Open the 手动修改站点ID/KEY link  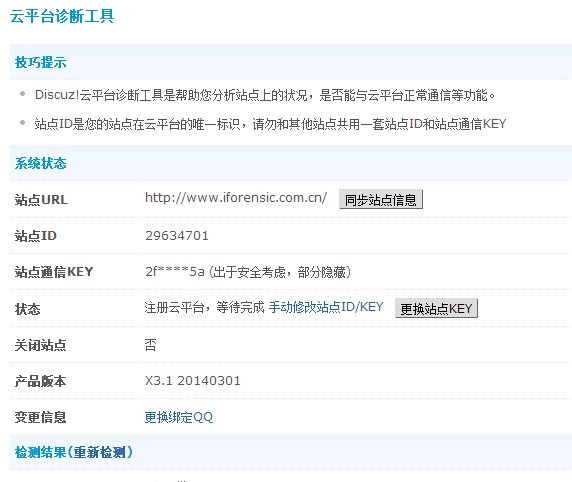326,307
